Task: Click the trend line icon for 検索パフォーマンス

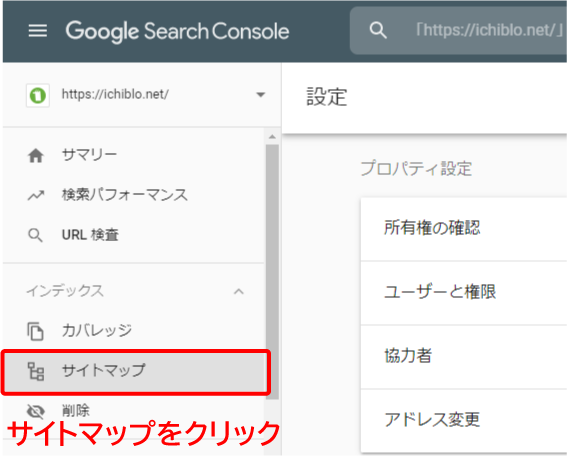Action: click(36, 196)
